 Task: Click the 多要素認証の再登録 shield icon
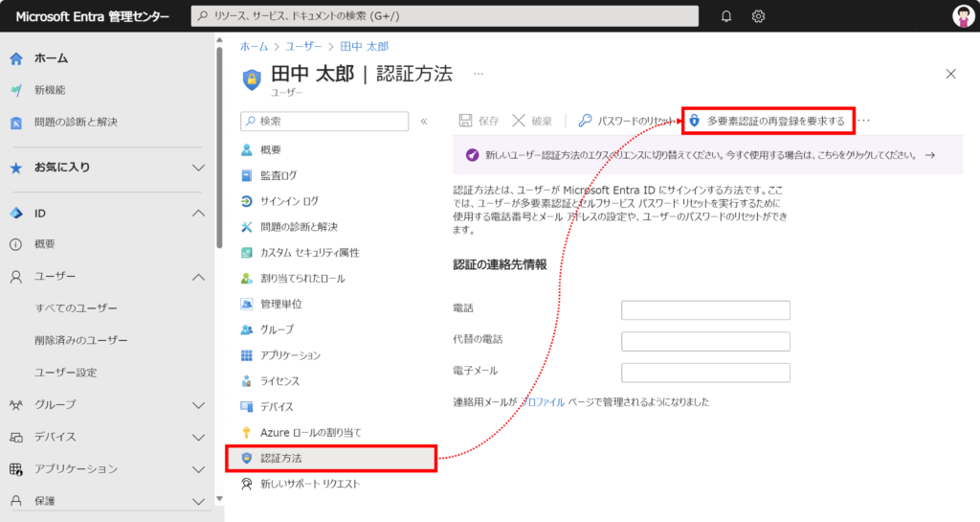[695, 121]
